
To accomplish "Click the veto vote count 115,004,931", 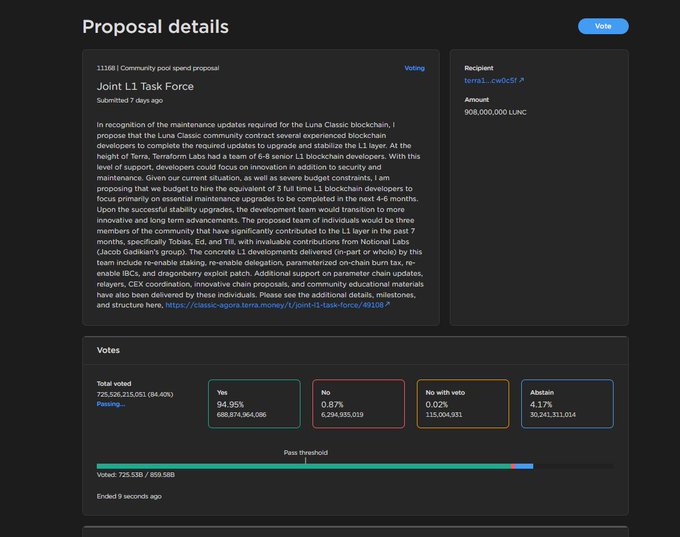I will (444, 415).
